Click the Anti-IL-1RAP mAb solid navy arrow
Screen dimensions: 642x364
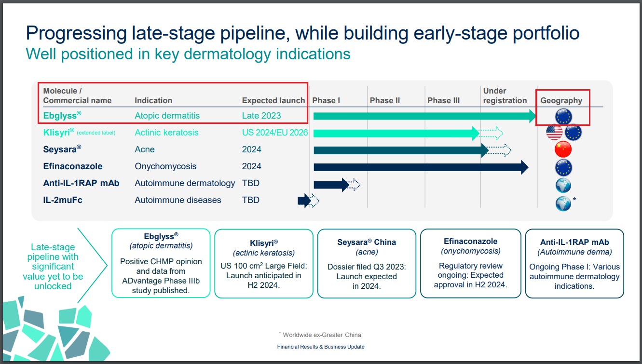click(331, 185)
